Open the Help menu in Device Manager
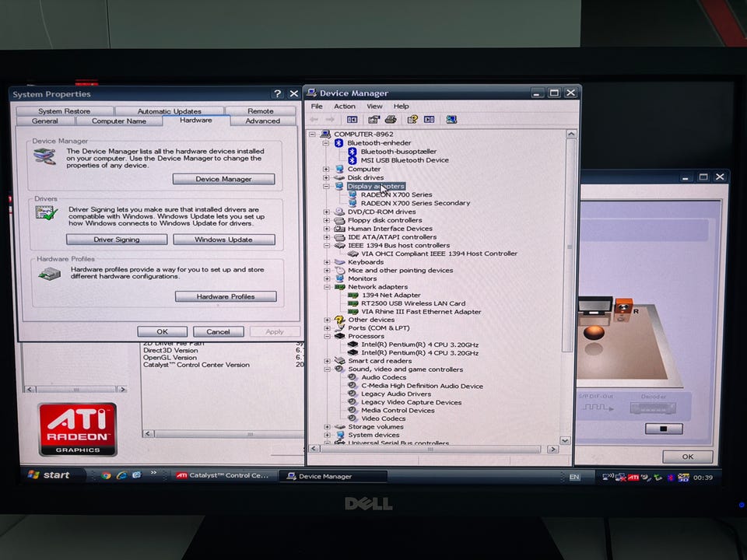 click(x=402, y=107)
